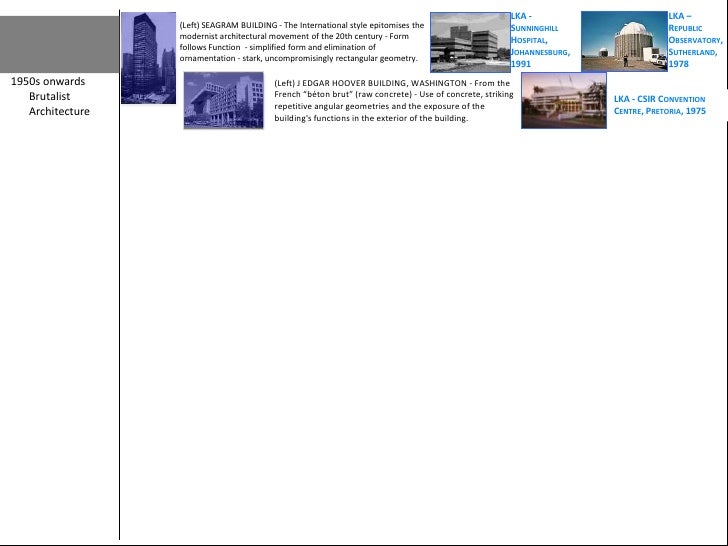Image resolution: width=728 pixels, height=546 pixels.
Task: Select the J Edgar Hoover Building description text
Action: [x=394, y=100]
